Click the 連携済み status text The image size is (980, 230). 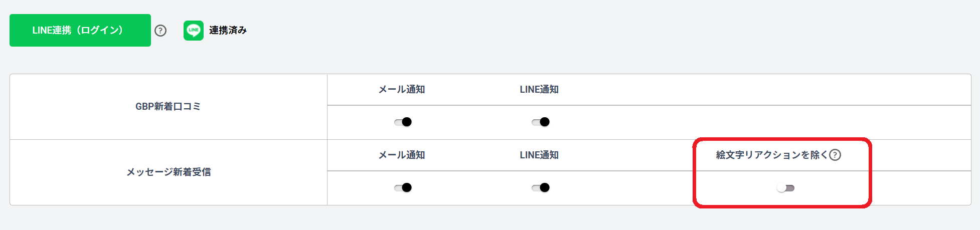tap(228, 31)
